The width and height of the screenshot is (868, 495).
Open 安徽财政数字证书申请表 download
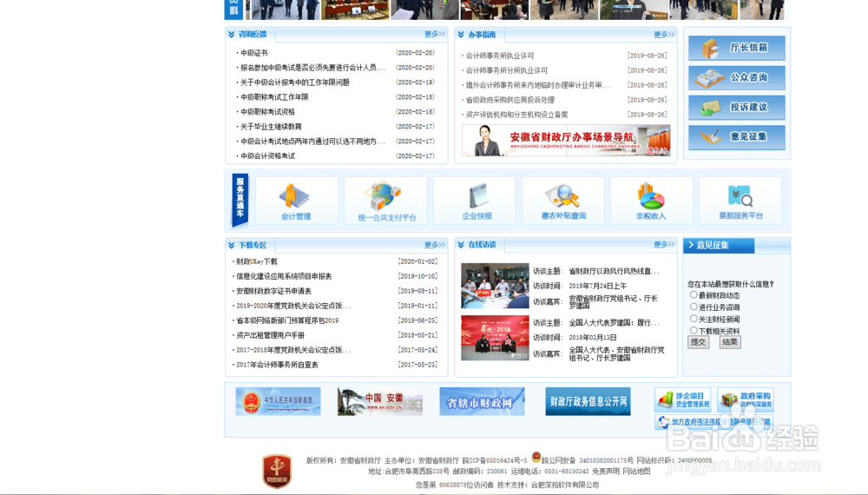(x=274, y=291)
